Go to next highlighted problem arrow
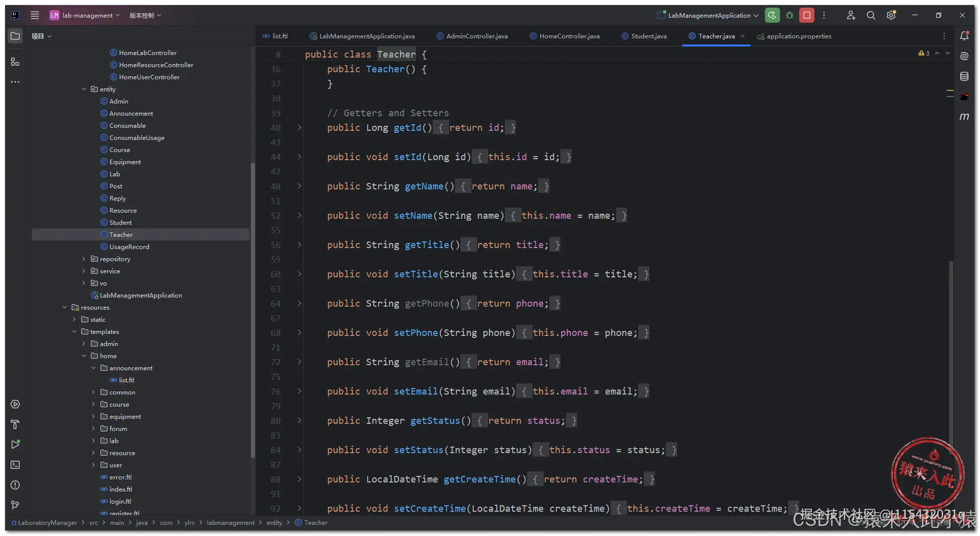The width and height of the screenshot is (980, 536). click(x=948, y=53)
